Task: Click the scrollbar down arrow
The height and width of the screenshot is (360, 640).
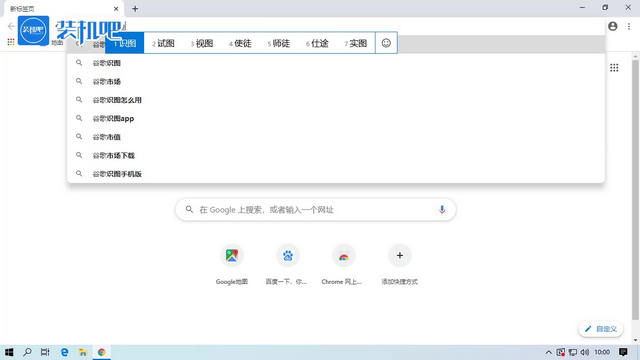Action: (635, 340)
